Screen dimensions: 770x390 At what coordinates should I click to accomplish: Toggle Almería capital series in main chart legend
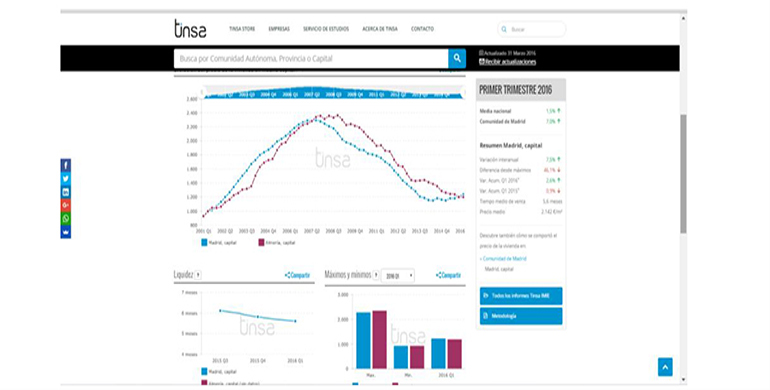tap(276, 243)
